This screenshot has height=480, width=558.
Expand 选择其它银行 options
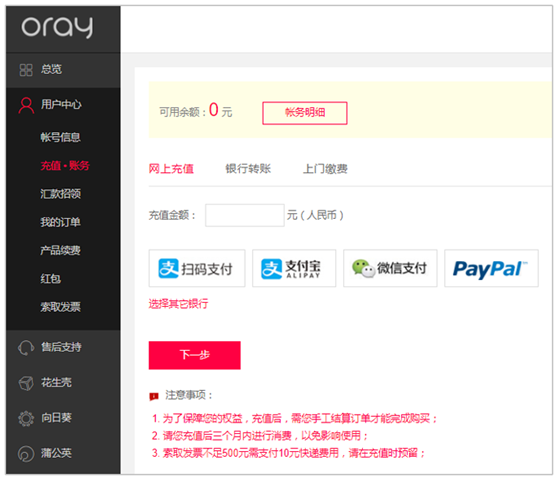click(x=178, y=304)
